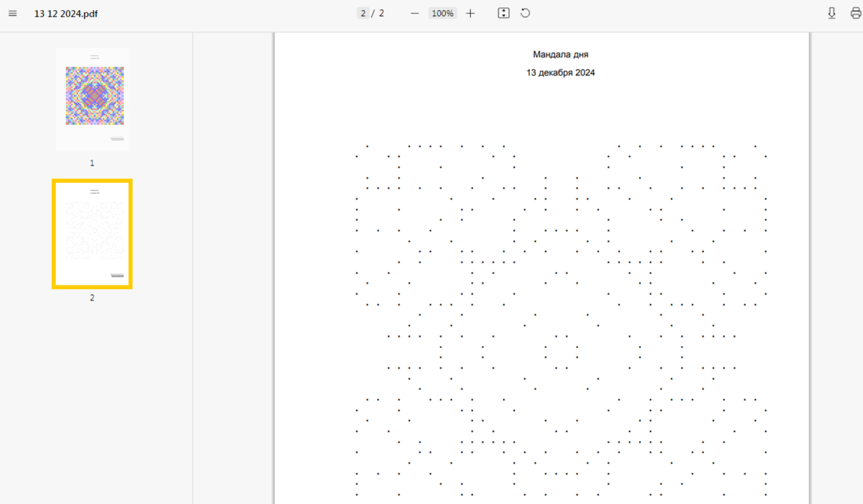The height and width of the screenshot is (504, 863).
Task: Click the zoom out minus icon
Action: pyautogui.click(x=415, y=13)
